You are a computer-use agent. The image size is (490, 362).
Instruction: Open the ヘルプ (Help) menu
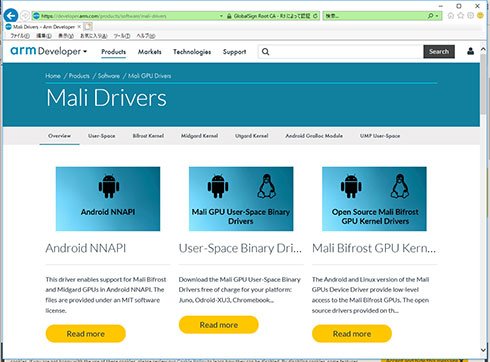[x=146, y=36]
